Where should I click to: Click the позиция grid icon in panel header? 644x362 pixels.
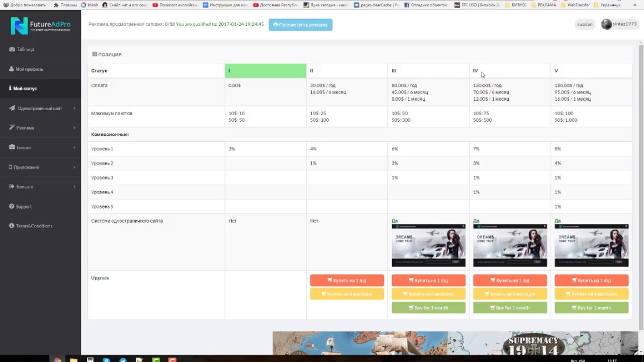[94, 54]
